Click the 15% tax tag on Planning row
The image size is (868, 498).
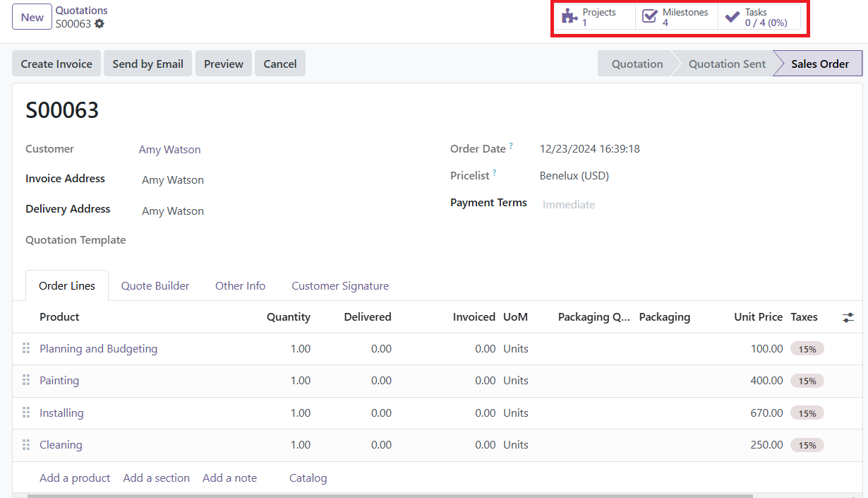[x=807, y=349]
